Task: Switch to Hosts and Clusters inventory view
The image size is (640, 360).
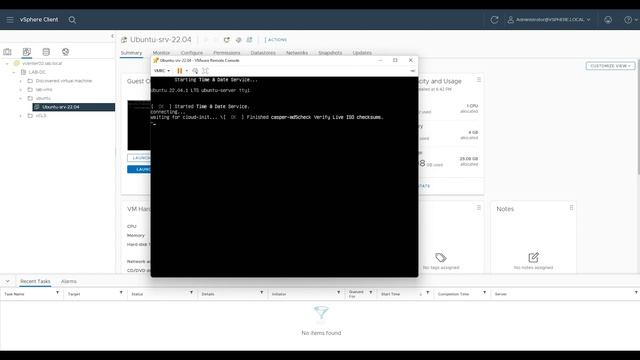Action: (x=7, y=52)
